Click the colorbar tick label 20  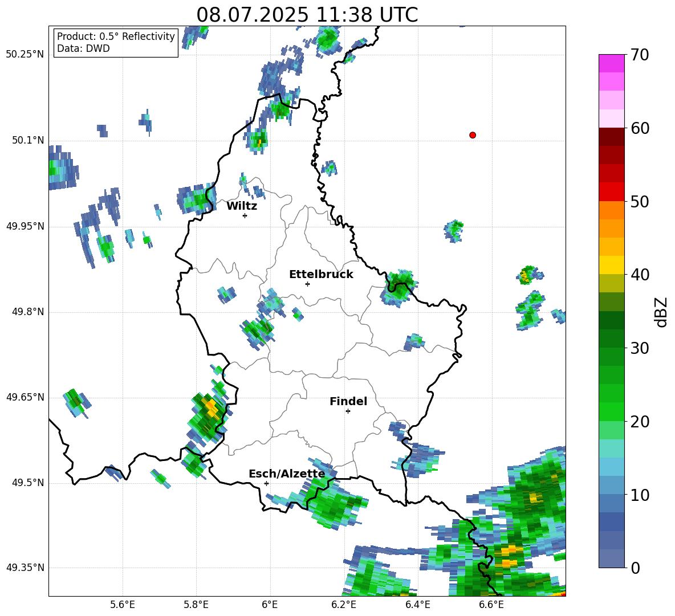click(x=640, y=422)
